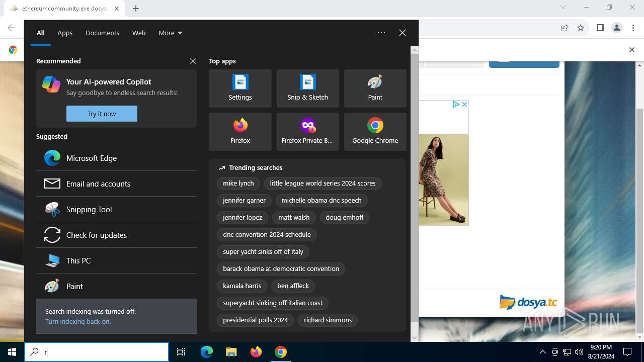
Task: Open the search panel options ellipsis
Action: click(x=381, y=33)
